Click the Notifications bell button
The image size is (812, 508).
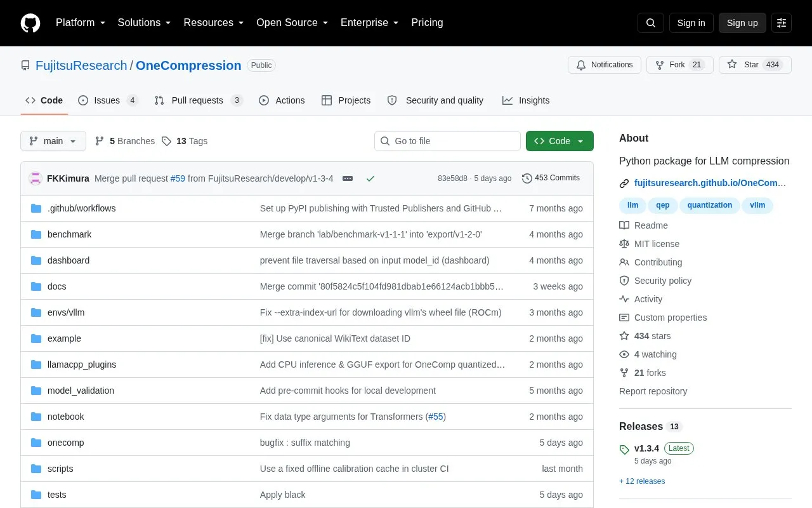click(x=604, y=65)
